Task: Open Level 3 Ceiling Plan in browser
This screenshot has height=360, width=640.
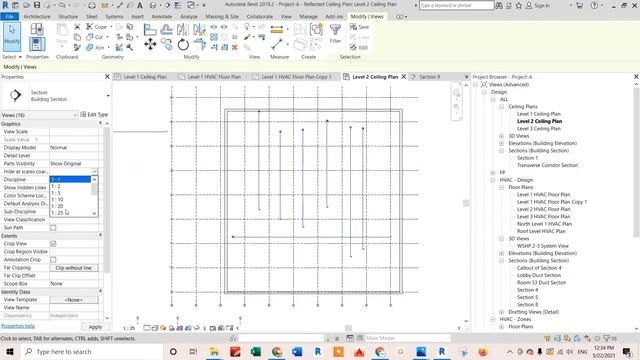Action: (x=539, y=129)
